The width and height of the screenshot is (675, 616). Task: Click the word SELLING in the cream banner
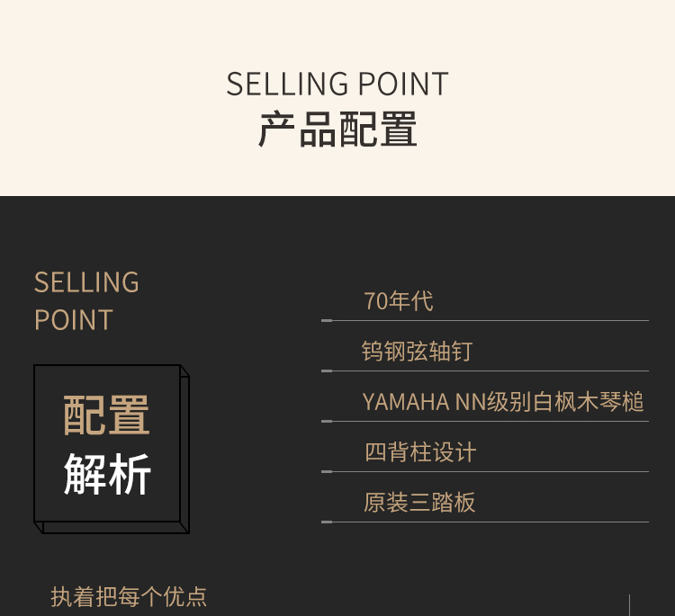click(x=287, y=85)
